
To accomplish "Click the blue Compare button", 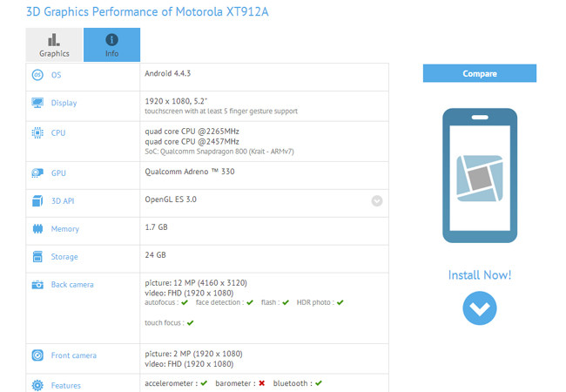I will click(480, 73).
